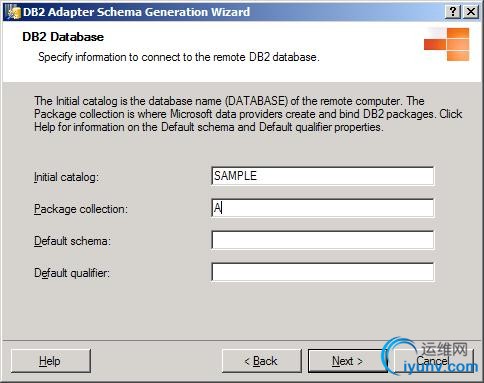This screenshot has height=383, width=484.
Task: Click the question mark context help button
Action: pyautogui.click(x=453, y=12)
